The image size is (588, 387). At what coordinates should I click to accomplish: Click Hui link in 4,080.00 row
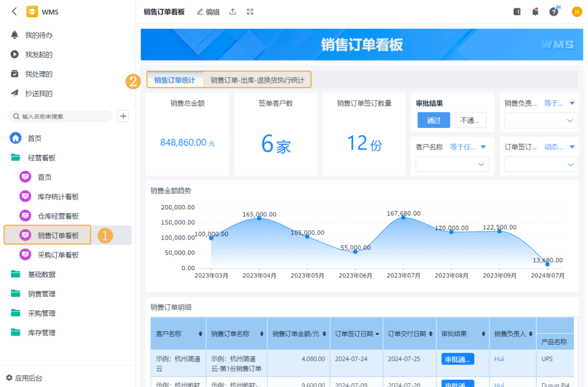coord(499,359)
